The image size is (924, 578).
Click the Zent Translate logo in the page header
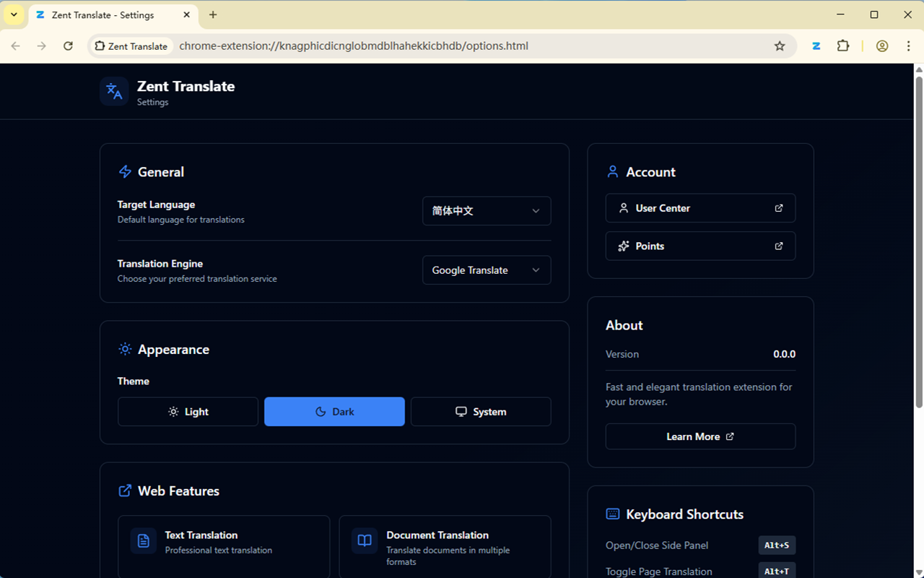(x=113, y=91)
